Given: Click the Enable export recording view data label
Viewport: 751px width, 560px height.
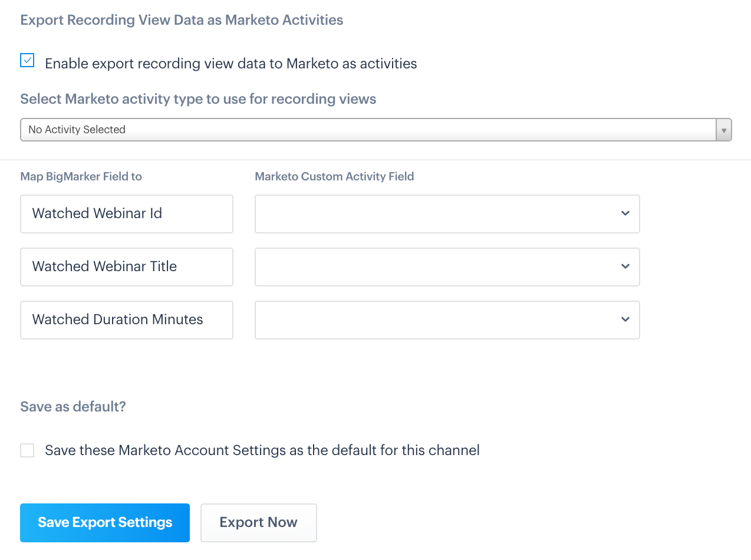Looking at the screenshot, I should pyautogui.click(x=231, y=64).
